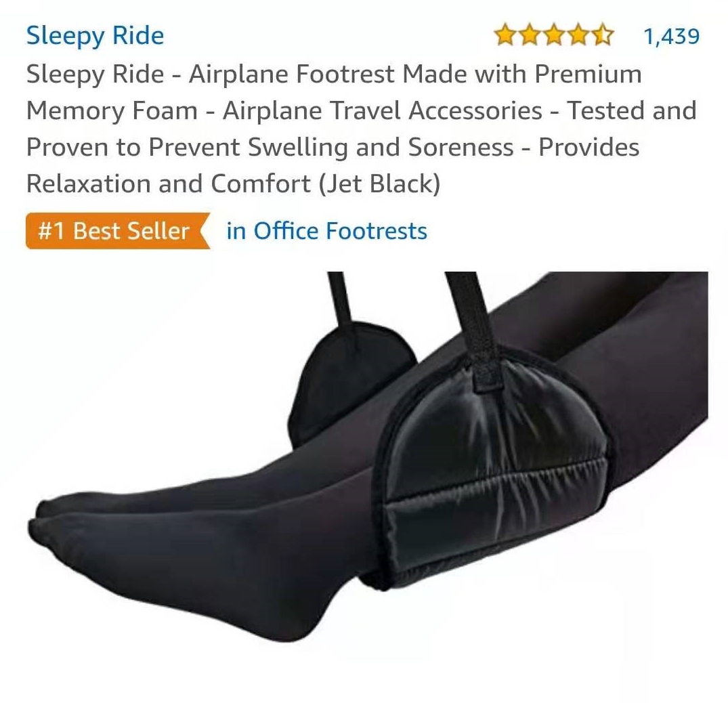Click the title line starting 'Memory Foam'

click(x=361, y=111)
